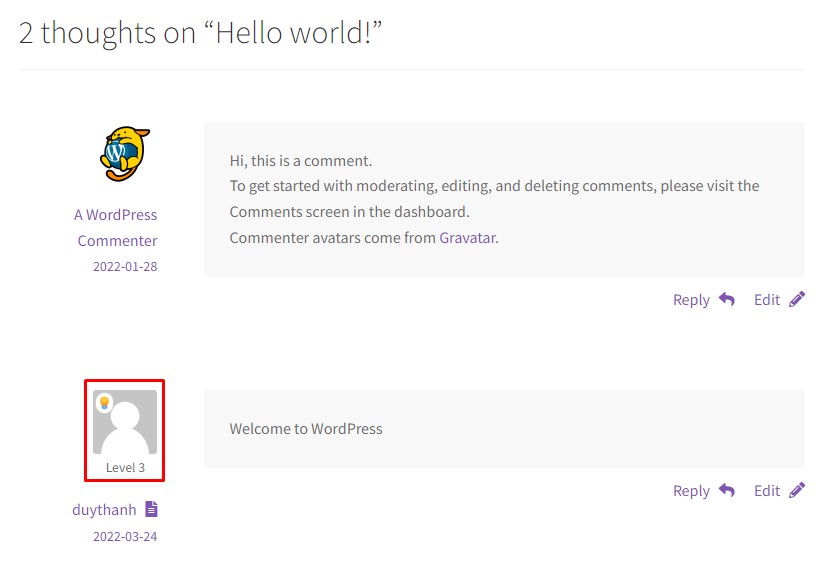Open the 2022-01-28 comment permalink
This screenshot has height=577, width=835.
(x=125, y=266)
